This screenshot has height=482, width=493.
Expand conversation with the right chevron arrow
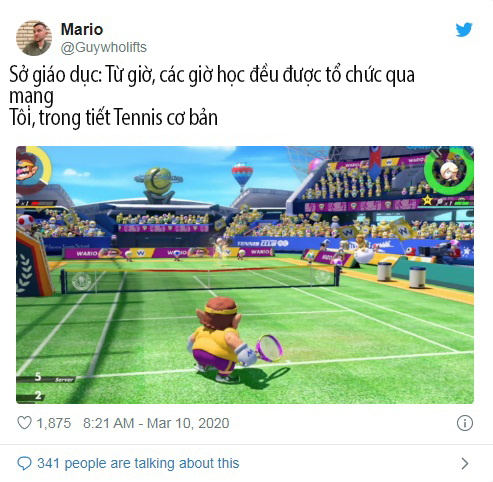coord(465,463)
